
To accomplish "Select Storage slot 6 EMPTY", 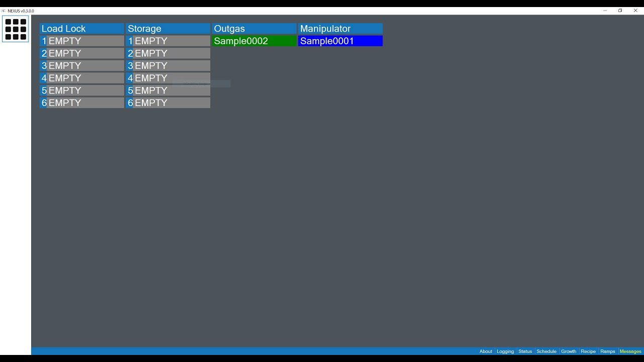I will point(168,103).
